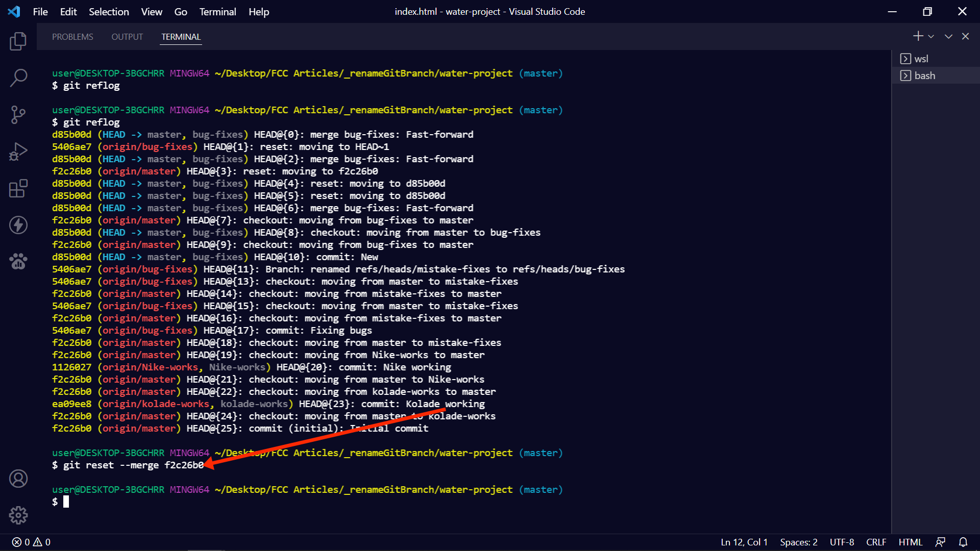Click the notifications bell in status bar

963,542
